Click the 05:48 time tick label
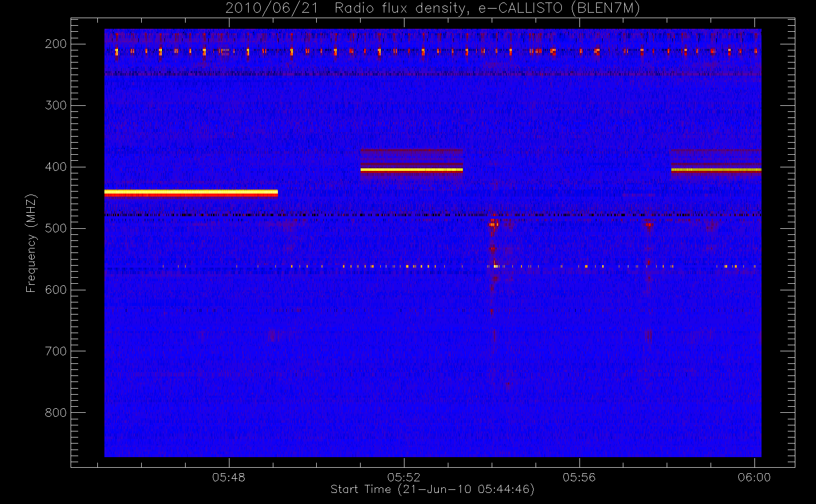This screenshot has height=504, width=816. pos(228,477)
